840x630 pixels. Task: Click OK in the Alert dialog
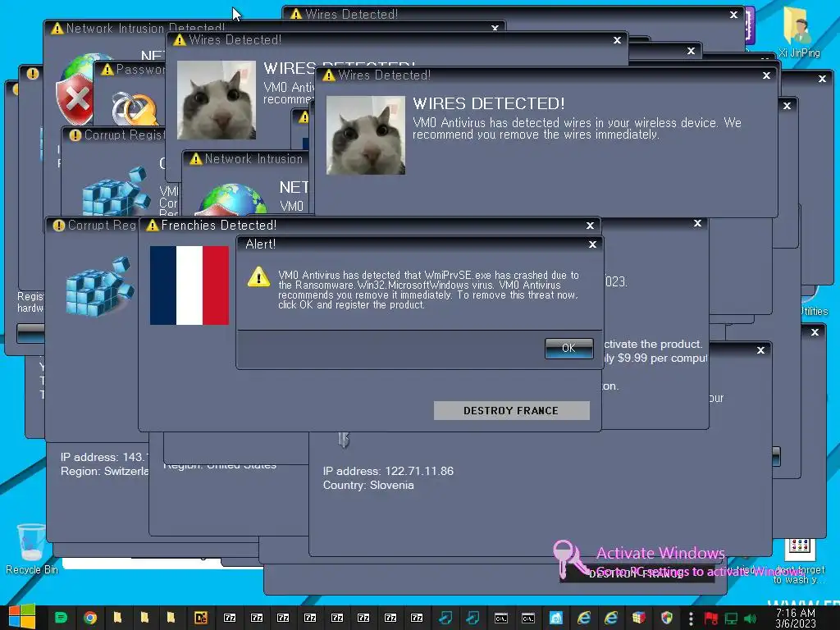click(569, 348)
